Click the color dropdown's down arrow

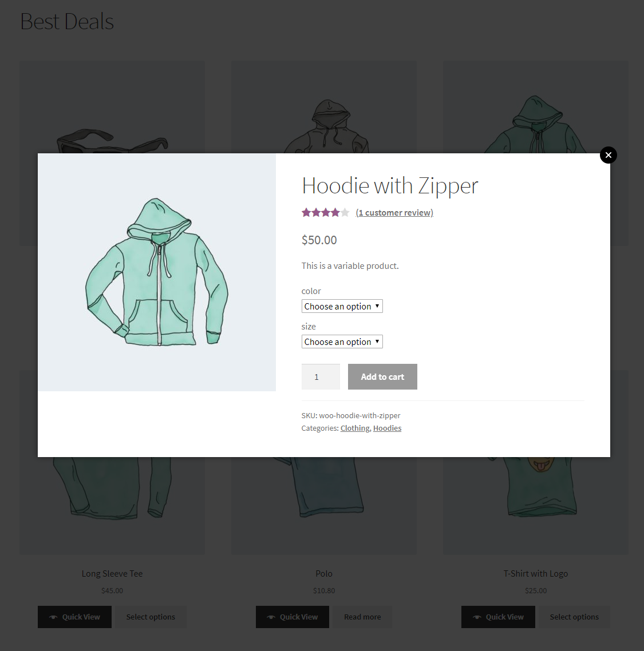pos(378,306)
